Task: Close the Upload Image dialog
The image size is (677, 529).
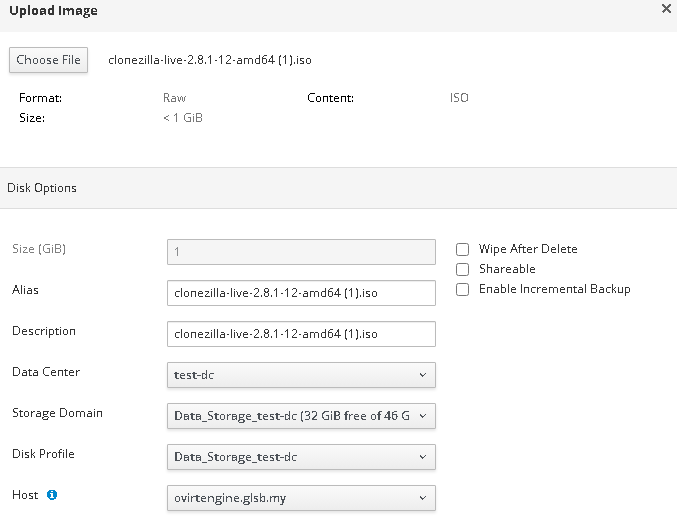Action: coord(666,9)
